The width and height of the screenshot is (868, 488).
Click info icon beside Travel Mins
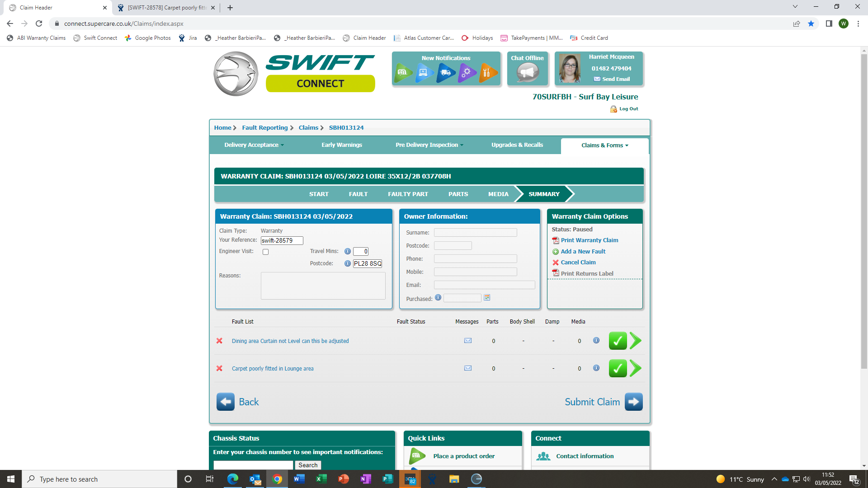(x=347, y=251)
